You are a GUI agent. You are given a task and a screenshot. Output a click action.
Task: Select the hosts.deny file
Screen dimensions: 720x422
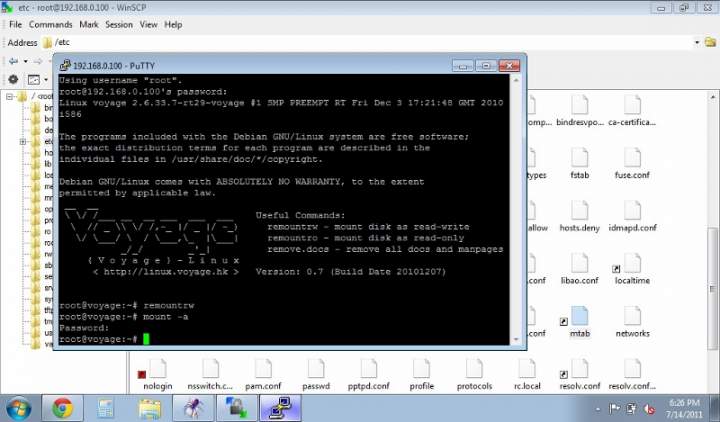(x=579, y=216)
